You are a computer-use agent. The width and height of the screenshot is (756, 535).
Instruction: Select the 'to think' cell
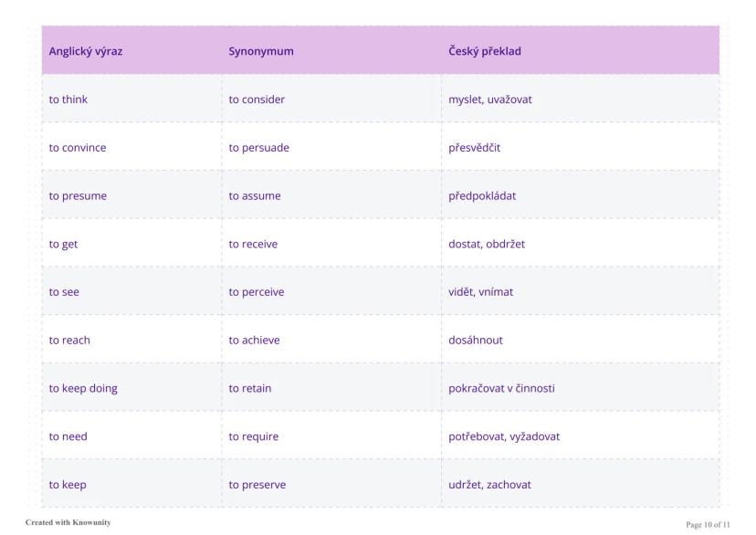[68, 100]
